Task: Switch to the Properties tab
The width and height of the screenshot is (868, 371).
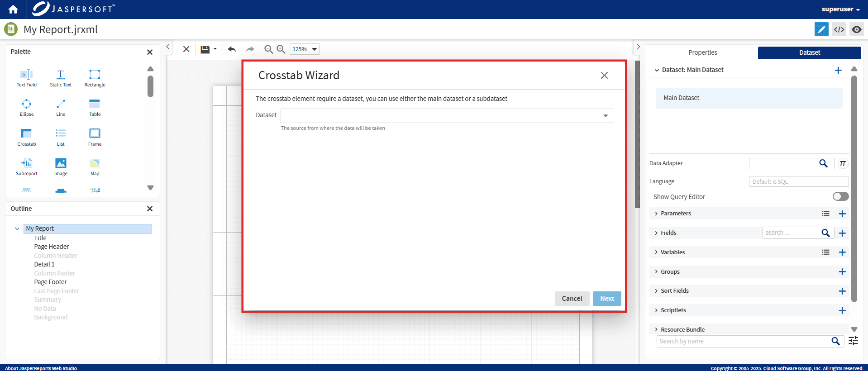Action: (x=702, y=52)
